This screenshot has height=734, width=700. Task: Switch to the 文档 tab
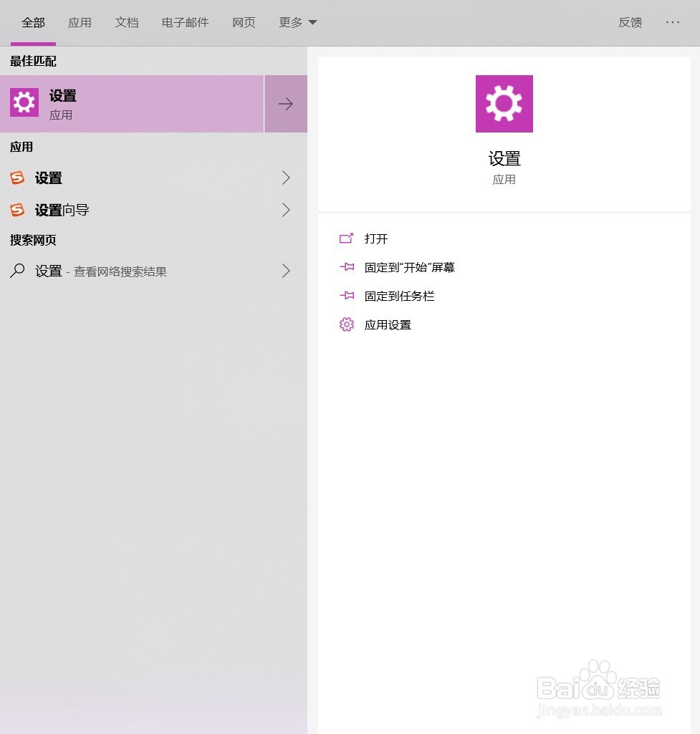126,22
